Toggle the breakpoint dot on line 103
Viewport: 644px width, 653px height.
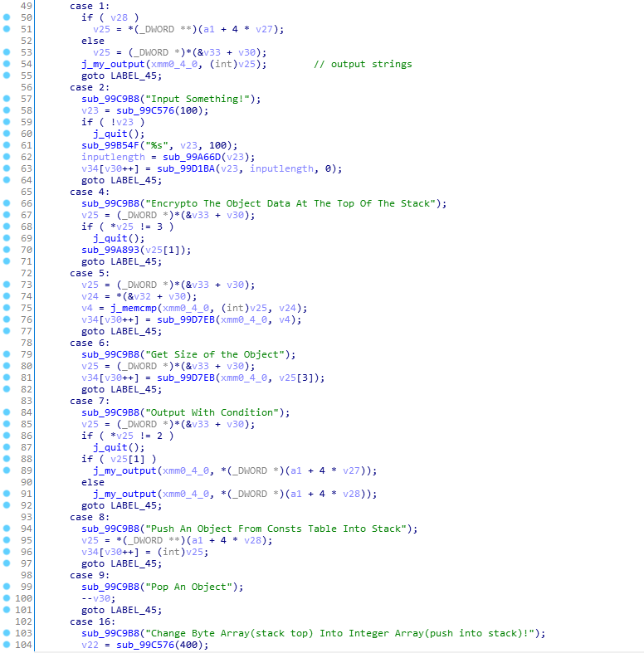tap(7, 633)
